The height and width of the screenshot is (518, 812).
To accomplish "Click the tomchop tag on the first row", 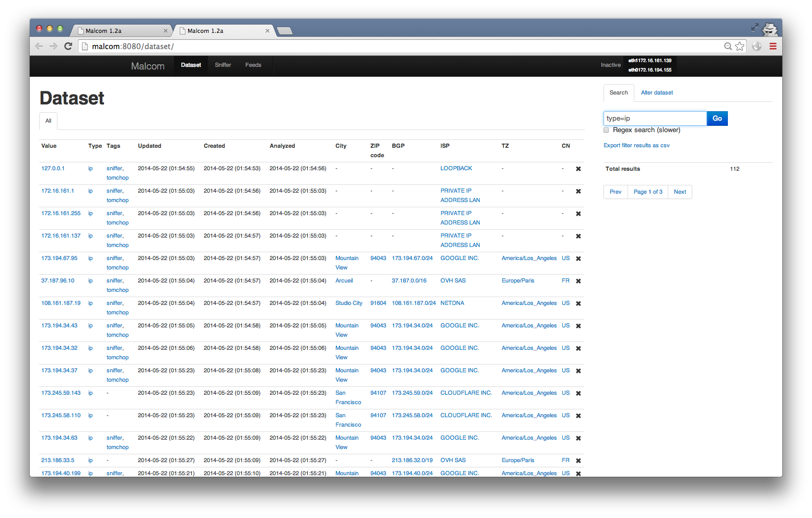I will click(x=117, y=178).
